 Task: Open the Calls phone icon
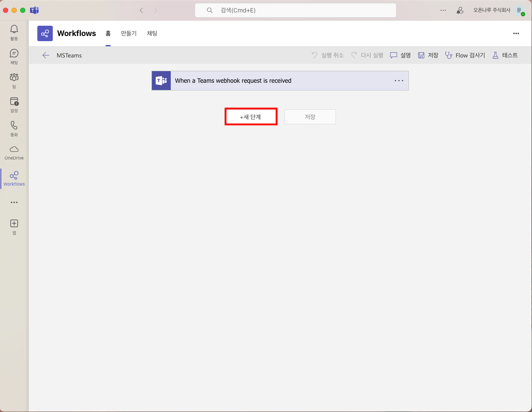pyautogui.click(x=14, y=126)
